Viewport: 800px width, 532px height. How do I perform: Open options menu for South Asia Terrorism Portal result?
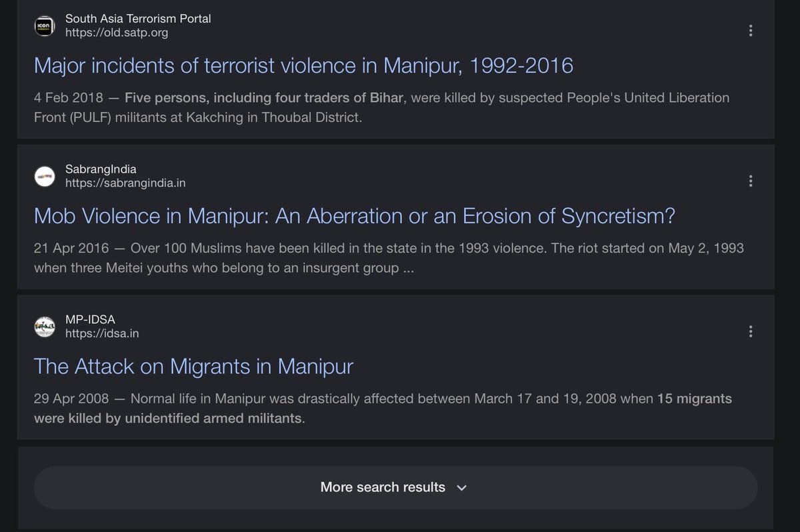click(x=751, y=30)
